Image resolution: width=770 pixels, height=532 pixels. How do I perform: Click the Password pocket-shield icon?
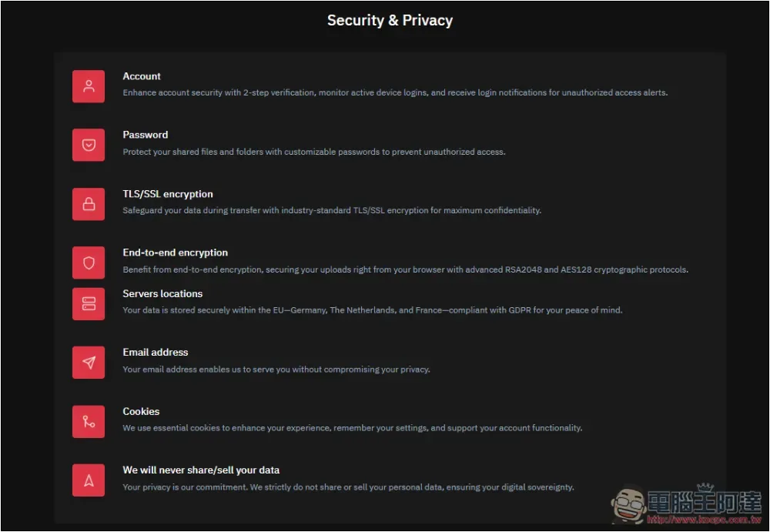[x=89, y=145]
